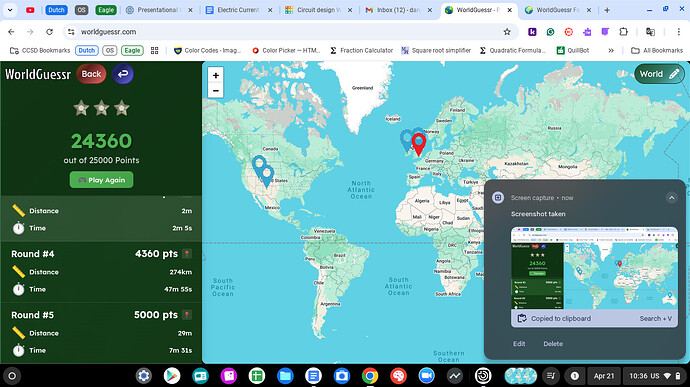
Task: Open the screenshot thumbnail preview
Action: tap(594, 268)
